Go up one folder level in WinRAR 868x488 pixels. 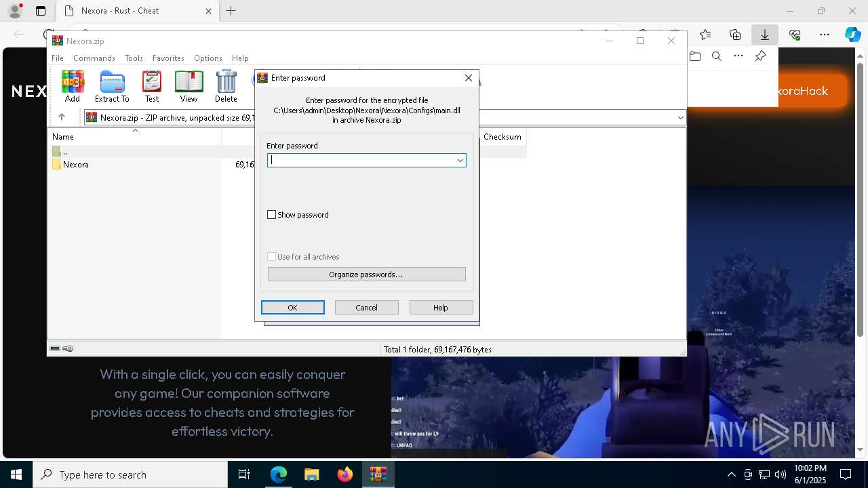62,117
